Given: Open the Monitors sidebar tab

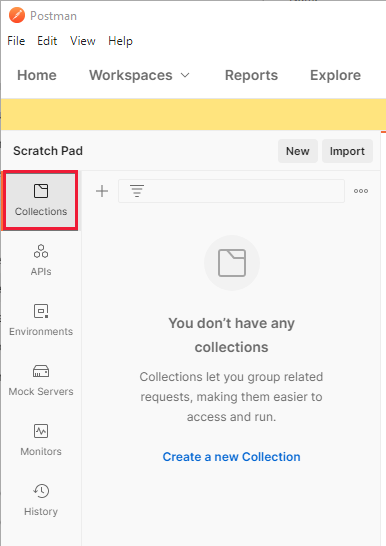Looking at the screenshot, I should (x=41, y=440).
